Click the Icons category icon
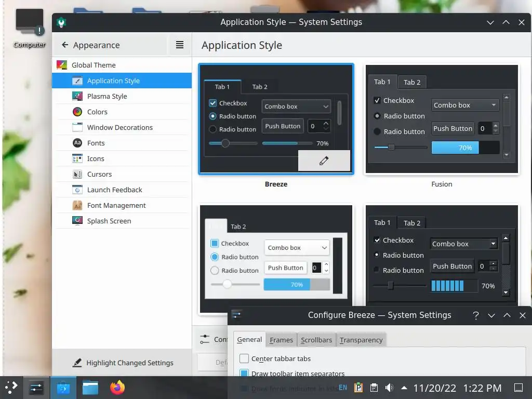This screenshot has width=532, height=399. pyautogui.click(x=77, y=158)
